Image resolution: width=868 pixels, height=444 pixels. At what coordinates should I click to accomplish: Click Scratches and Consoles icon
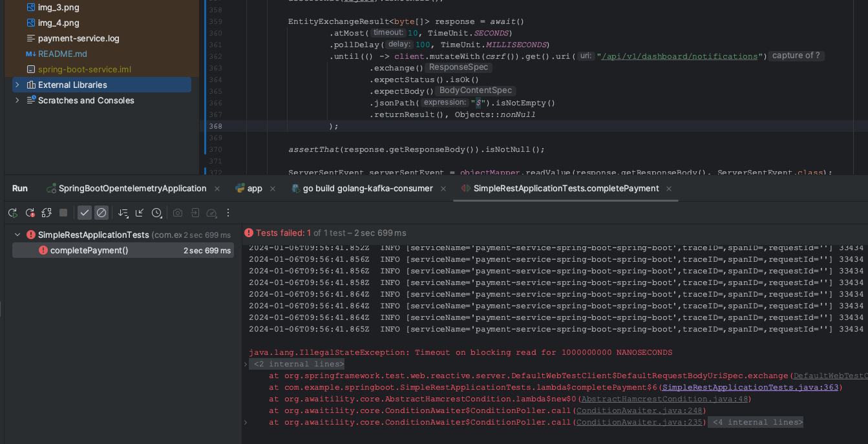pyautogui.click(x=31, y=100)
